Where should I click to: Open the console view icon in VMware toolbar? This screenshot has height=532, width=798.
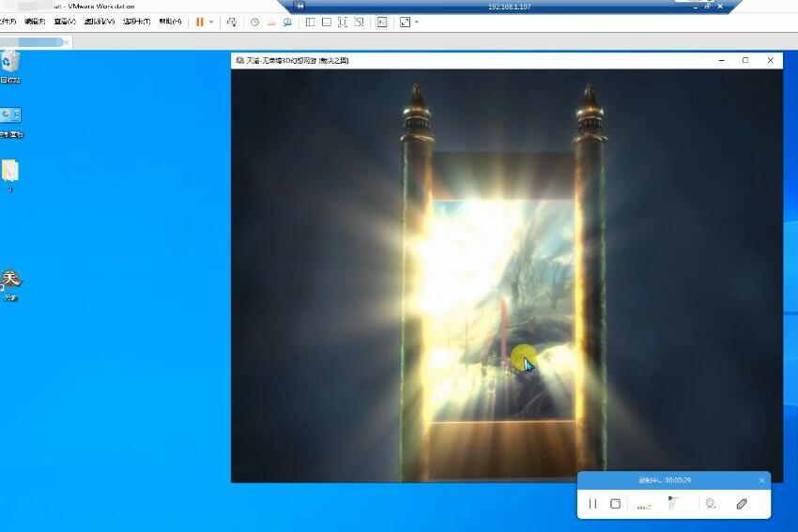[x=382, y=22]
